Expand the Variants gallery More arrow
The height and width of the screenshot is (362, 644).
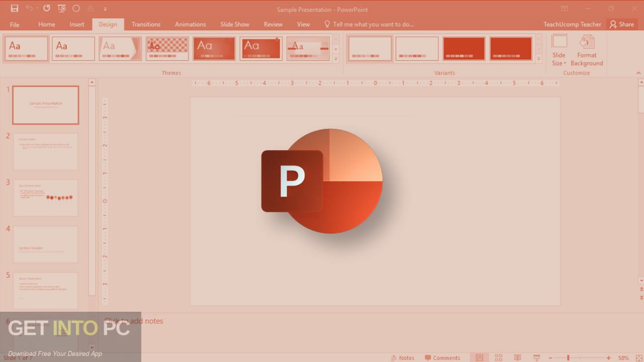coord(538,59)
